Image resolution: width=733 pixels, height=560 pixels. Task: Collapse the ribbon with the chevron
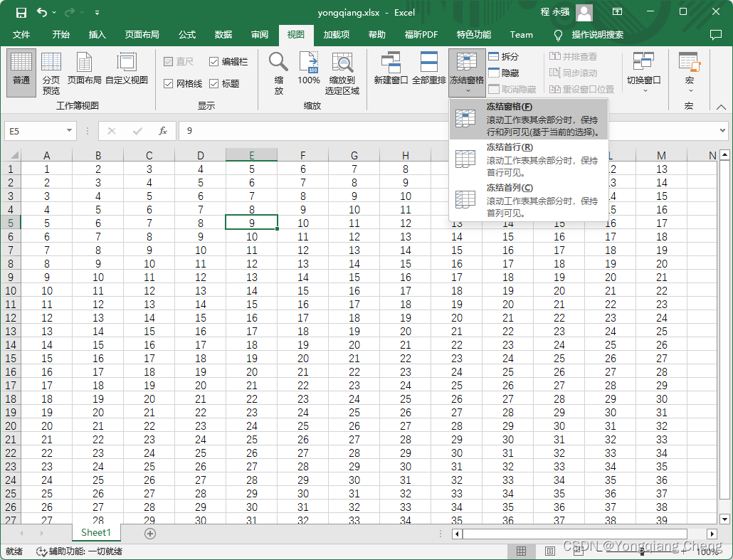coord(722,107)
